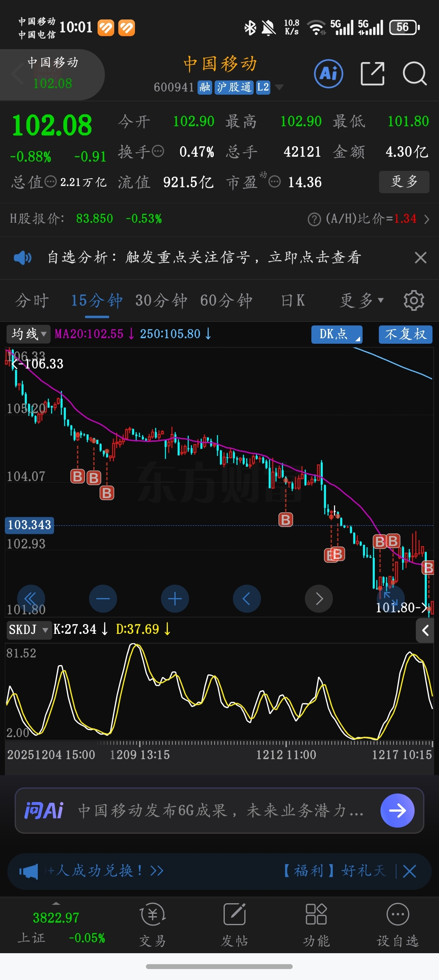Tap the double-left skip chart button

coord(31,598)
